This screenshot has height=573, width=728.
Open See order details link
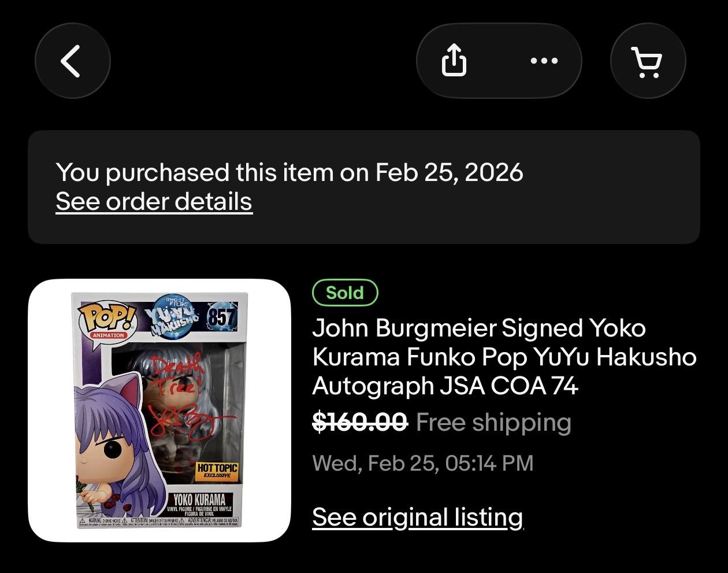(154, 202)
